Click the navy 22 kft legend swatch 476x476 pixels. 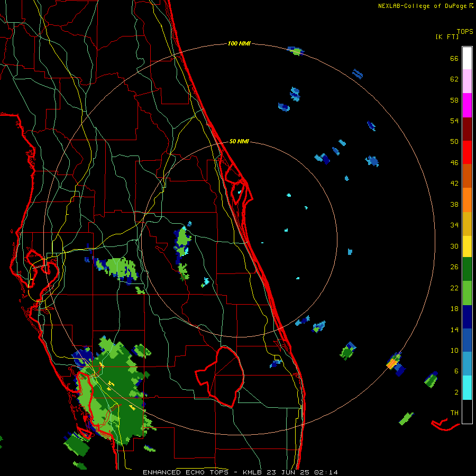(x=467, y=317)
